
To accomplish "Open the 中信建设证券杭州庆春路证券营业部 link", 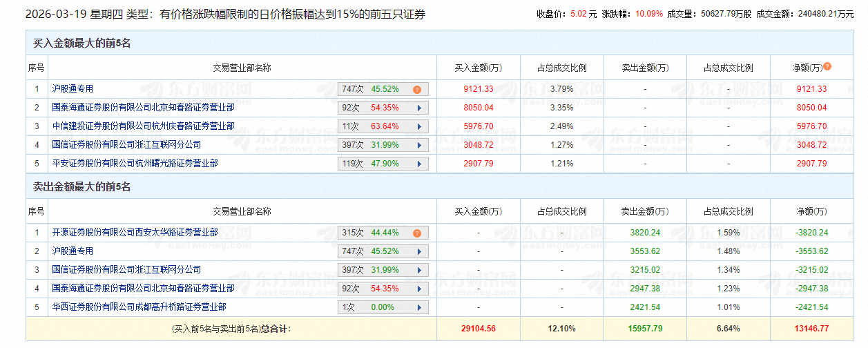I will tap(143, 126).
